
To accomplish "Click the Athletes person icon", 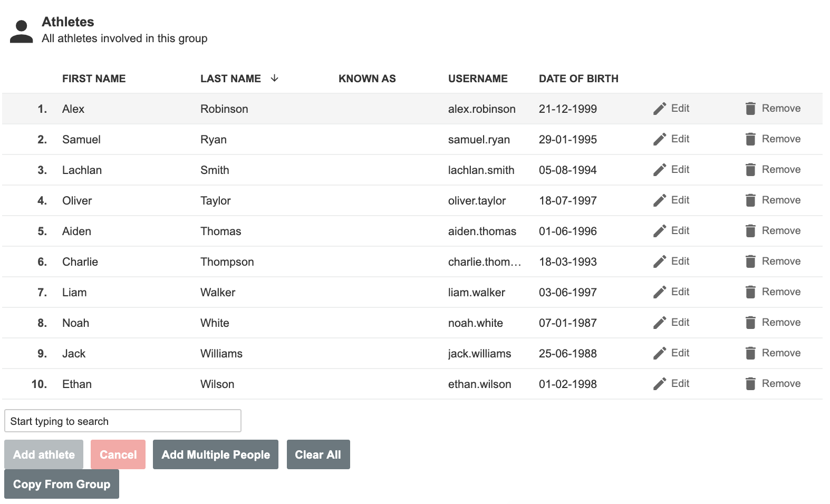I will [x=22, y=32].
